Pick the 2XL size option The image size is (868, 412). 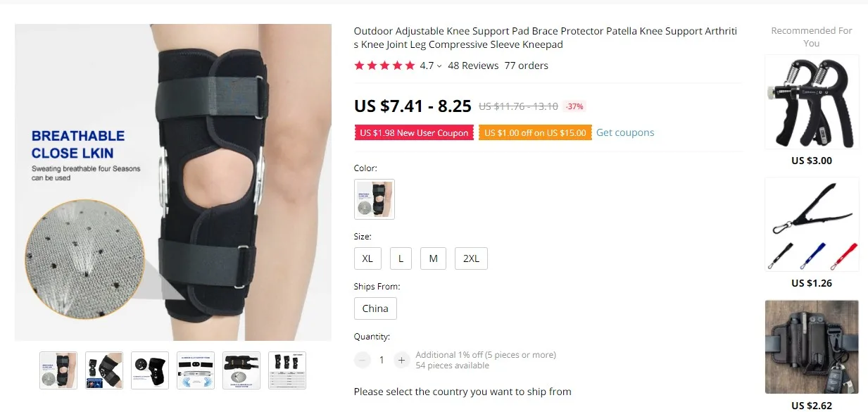pyautogui.click(x=471, y=258)
